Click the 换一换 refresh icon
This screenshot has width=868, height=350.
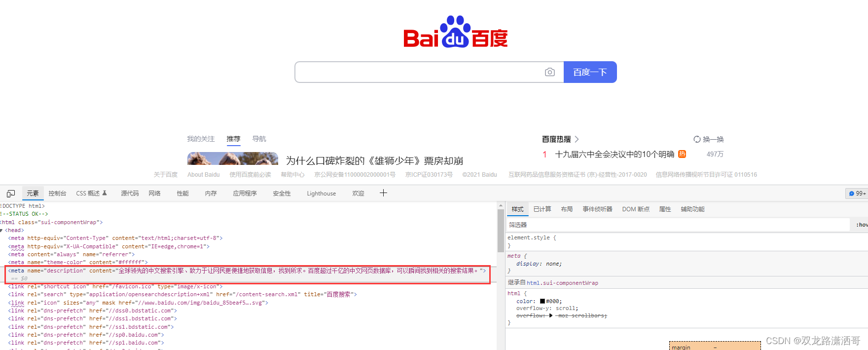[x=697, y=139]
